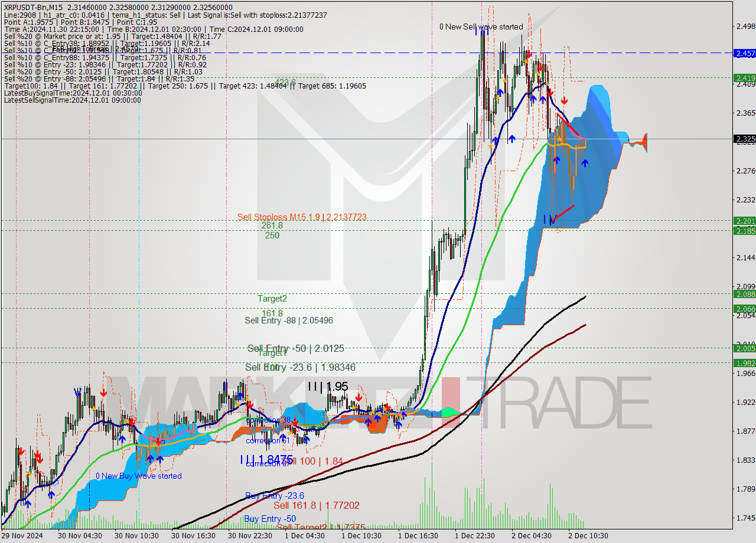Click the green 2.088 price tag
This screenshot has width=756, height=543.
coord(744,294)
